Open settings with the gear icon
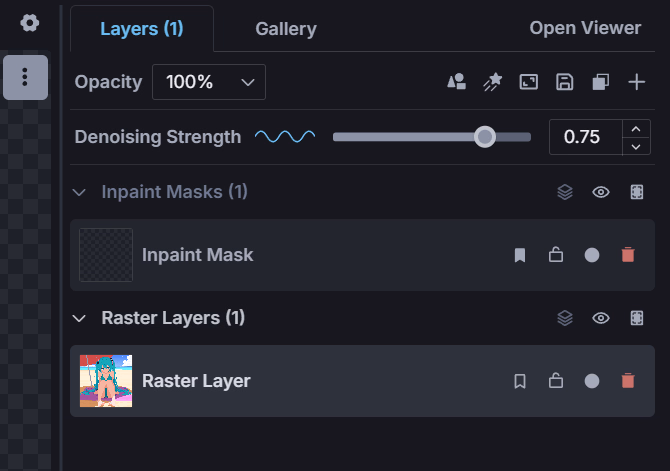 [29, 23]
